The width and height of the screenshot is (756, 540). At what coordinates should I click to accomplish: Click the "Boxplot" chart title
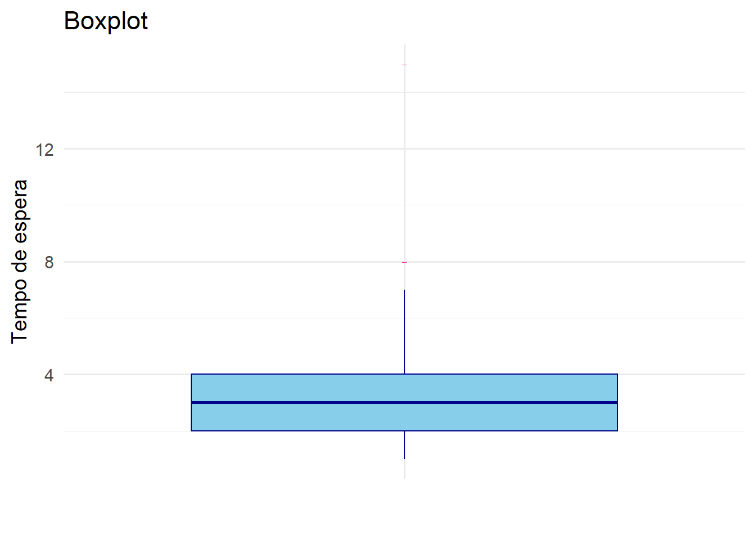tap(106, 21)
